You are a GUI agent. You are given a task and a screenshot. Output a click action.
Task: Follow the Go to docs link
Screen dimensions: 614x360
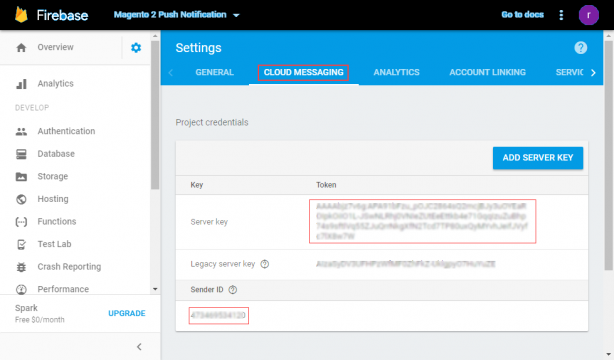tap(522, 15)
